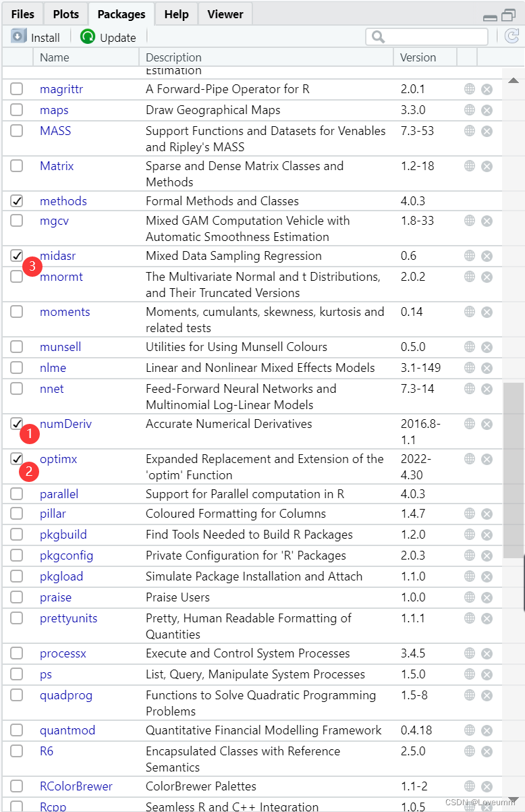Viewport: 525px width, 812px height.
Task: Uncheck the optimx package checkbox
Action: pos(17,459)
